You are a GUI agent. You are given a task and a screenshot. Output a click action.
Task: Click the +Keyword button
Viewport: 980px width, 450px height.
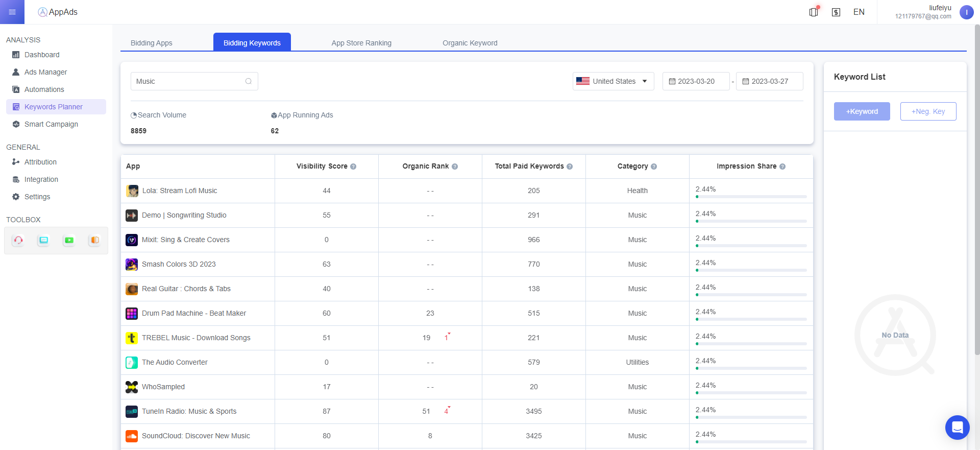coord(862,111)
